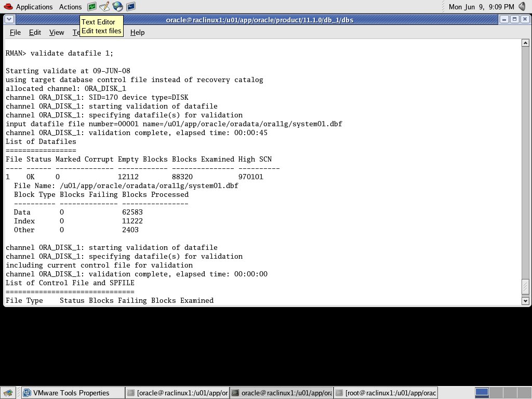The height and width of the screenshot is (399, 532).
Task: Maximize the oracle@raclinux1 terminal window
Action: pyautogui.click(x=514, y=19)
